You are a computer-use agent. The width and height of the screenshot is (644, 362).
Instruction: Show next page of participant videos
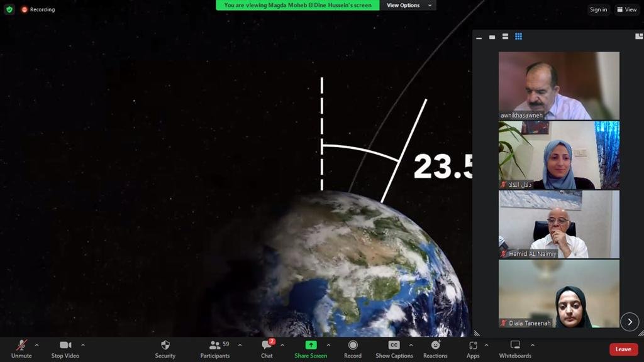click(630, 322)
